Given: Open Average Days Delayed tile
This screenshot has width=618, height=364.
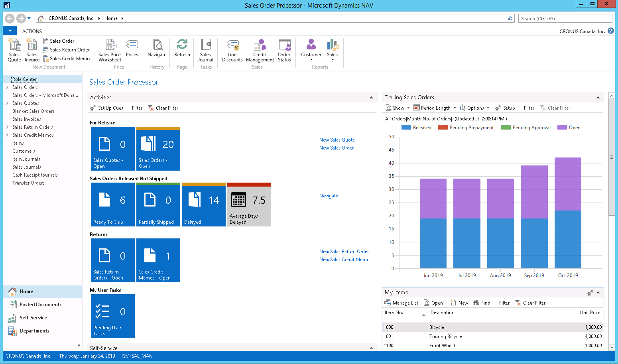Looking at the screenshot, I should pyautogui.click(x=249, y=205).
